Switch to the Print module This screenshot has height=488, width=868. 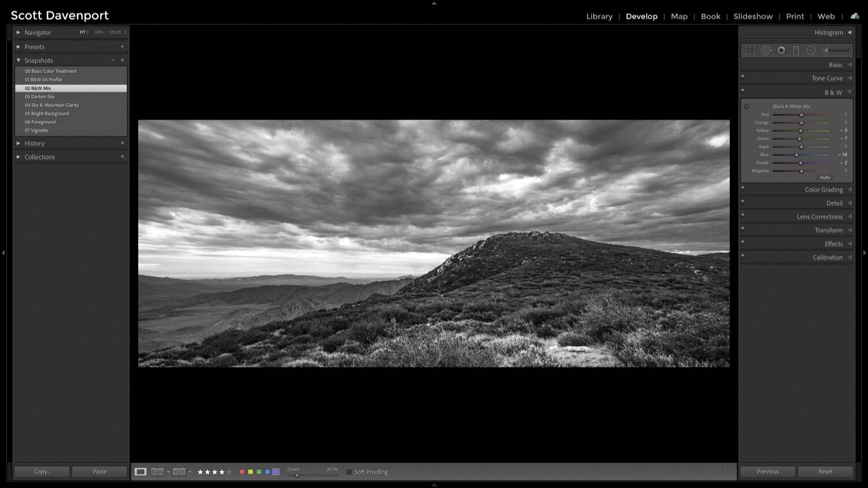click(795, 16)
